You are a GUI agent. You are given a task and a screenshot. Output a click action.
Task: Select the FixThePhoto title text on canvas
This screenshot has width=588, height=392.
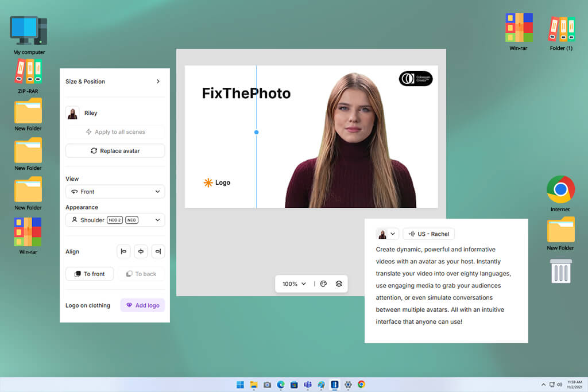point(246,94)
